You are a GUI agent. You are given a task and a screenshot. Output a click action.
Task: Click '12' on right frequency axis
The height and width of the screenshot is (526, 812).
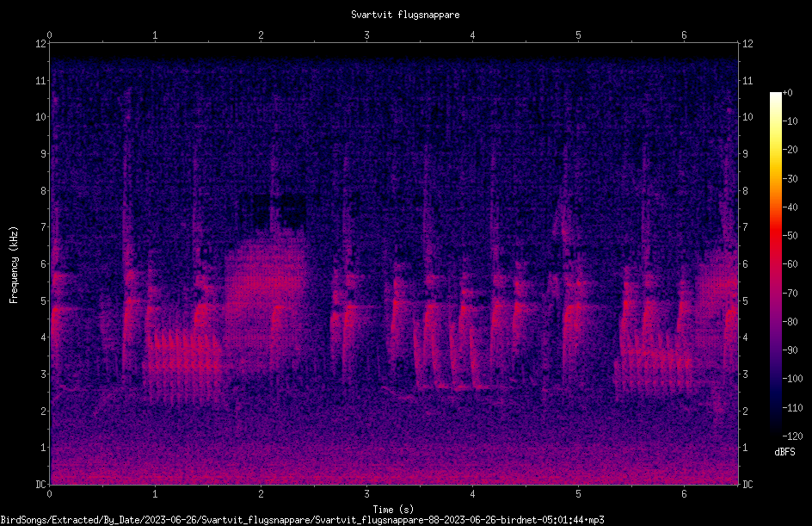(x=747, y=44)
